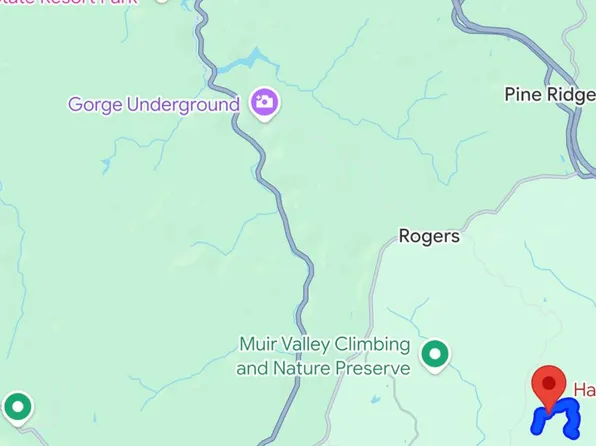This screenshot has height=446, width=596.
Task: Select the Pine Ridge town label
Action: (550, 94)
